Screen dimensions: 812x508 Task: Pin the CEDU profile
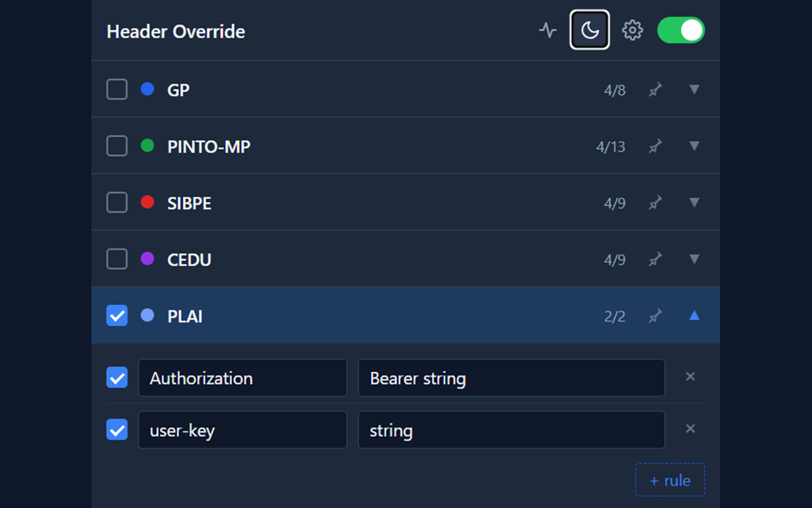[x=655, y=260]
